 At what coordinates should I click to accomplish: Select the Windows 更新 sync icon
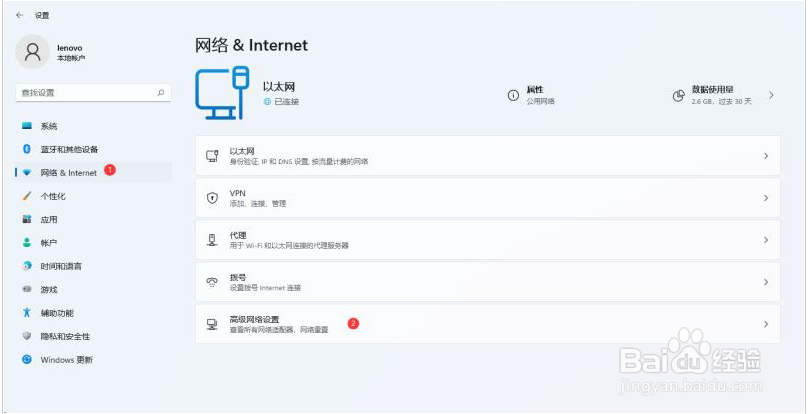tap(27, 359)
